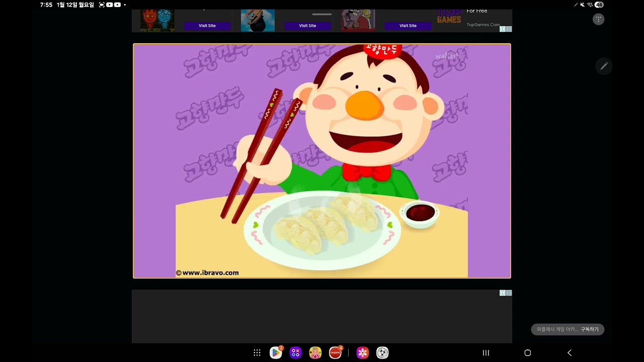This screenshot has width=644, height=362.
Task: Tap the YouTube notification icons in status bar
Action: (114, 5)
